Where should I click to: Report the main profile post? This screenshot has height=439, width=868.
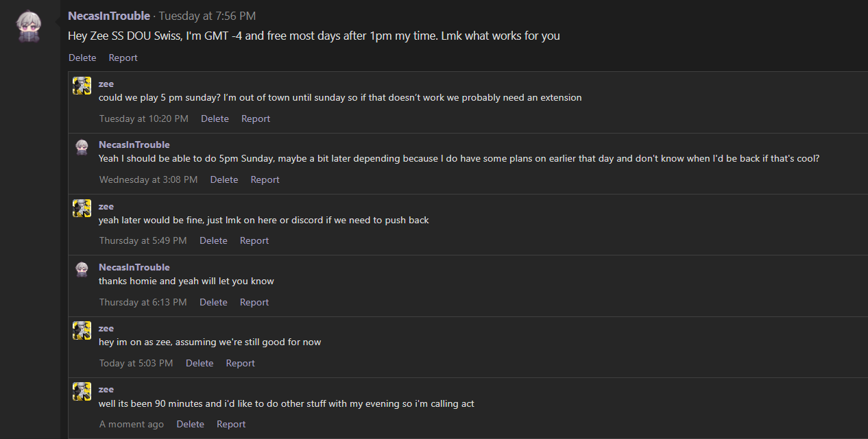tap(123, 58)
